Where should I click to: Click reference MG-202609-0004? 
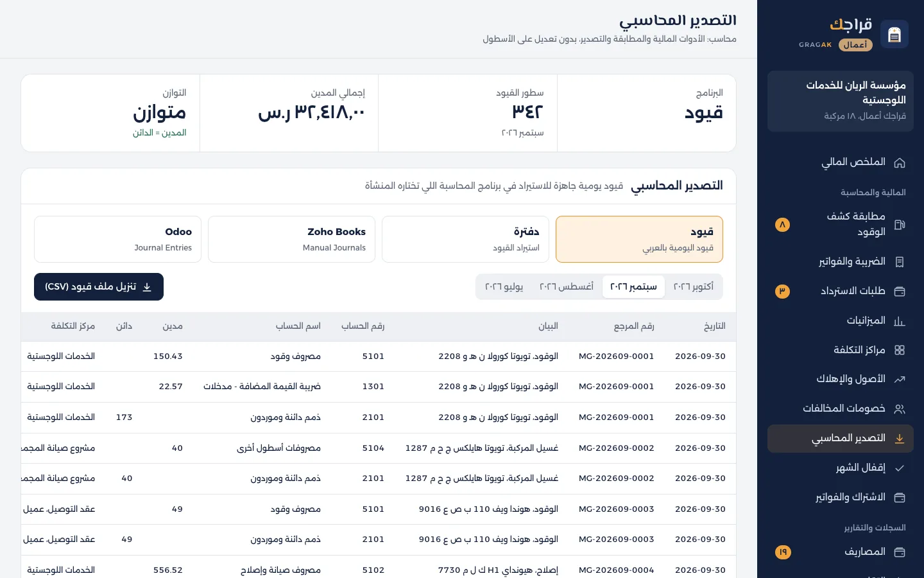pyautogui.click(x=617, y=570)
